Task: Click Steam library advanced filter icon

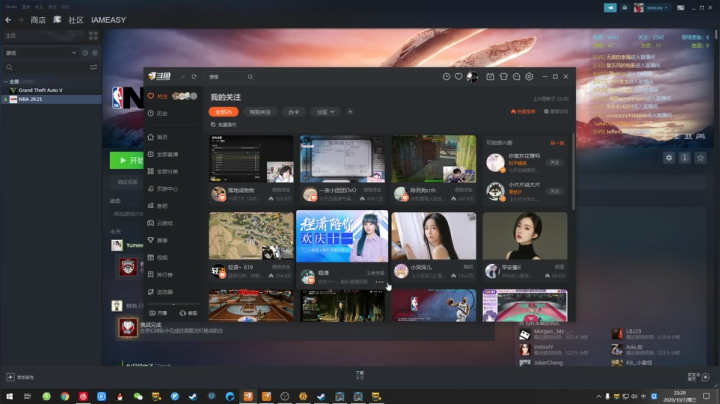Action: (93, 67)
